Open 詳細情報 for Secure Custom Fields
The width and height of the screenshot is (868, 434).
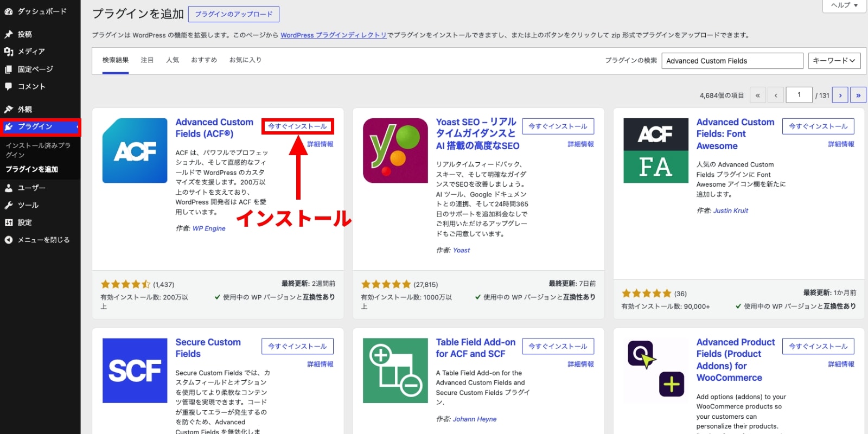pos(321,364)
